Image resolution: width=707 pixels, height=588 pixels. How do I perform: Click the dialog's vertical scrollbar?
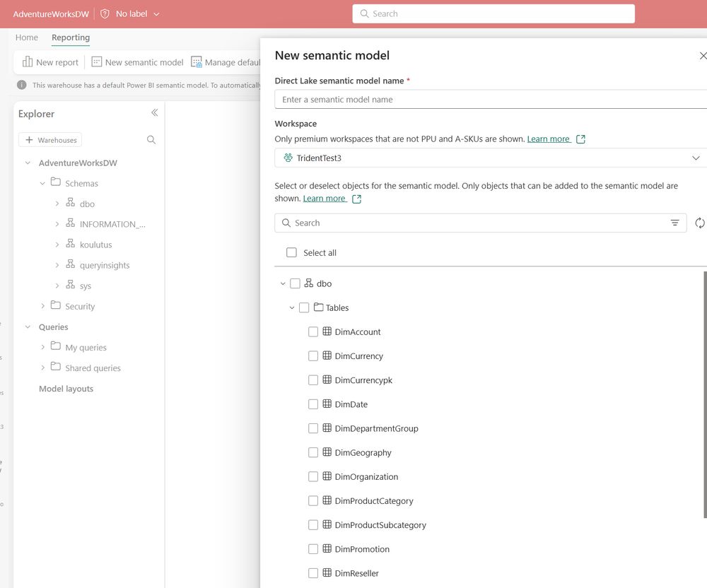coord(705,394)
